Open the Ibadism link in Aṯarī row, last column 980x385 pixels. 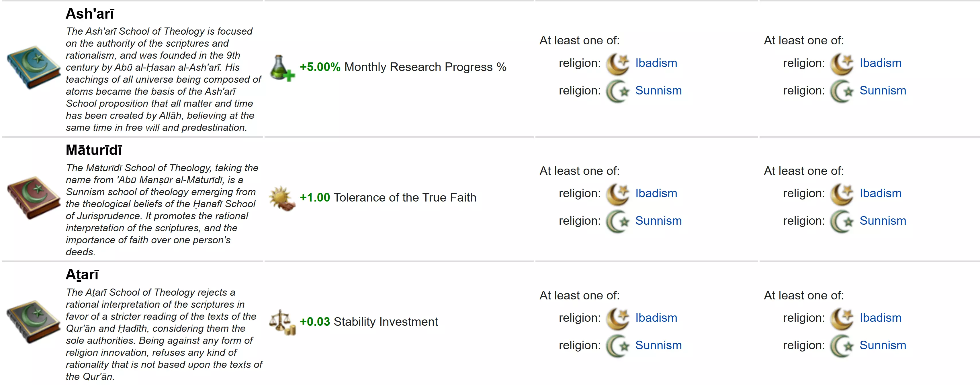880,318
